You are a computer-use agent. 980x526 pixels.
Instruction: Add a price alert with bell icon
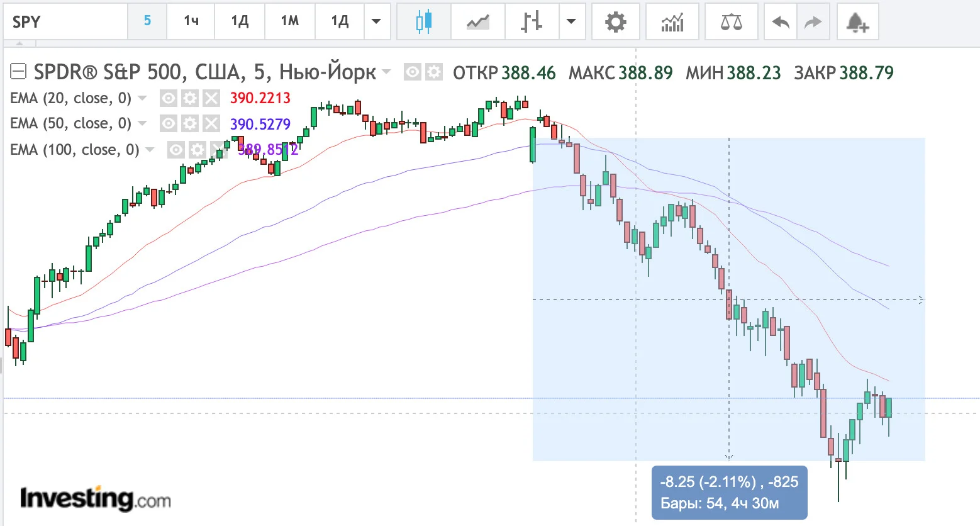click(x=857, y=22)
